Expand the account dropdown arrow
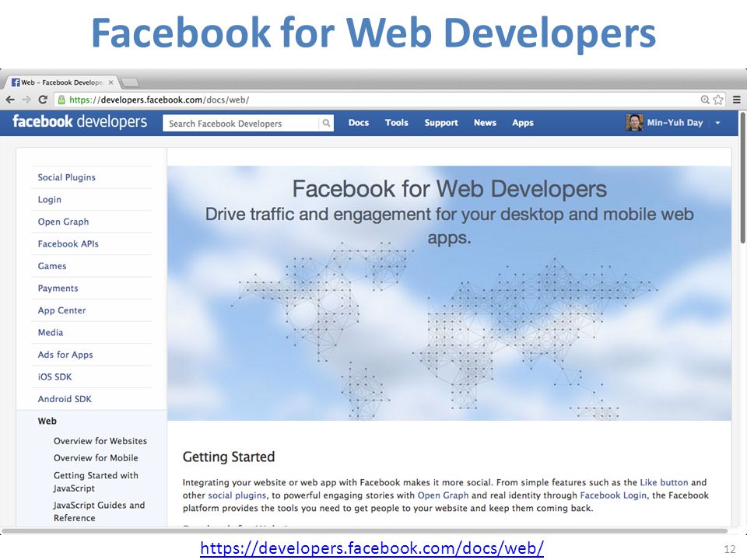The width and height of the screenshot is (747, 560). point(717,123)
